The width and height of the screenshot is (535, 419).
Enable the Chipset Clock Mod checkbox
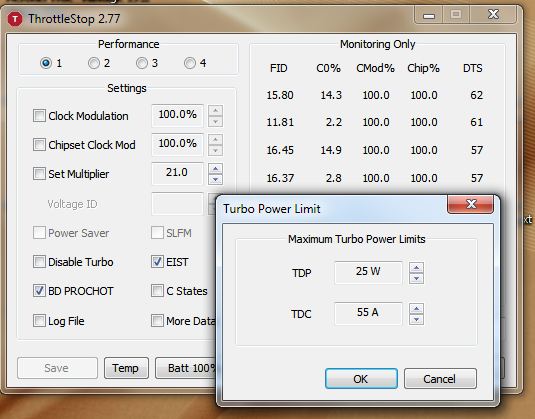click(39, 145)
